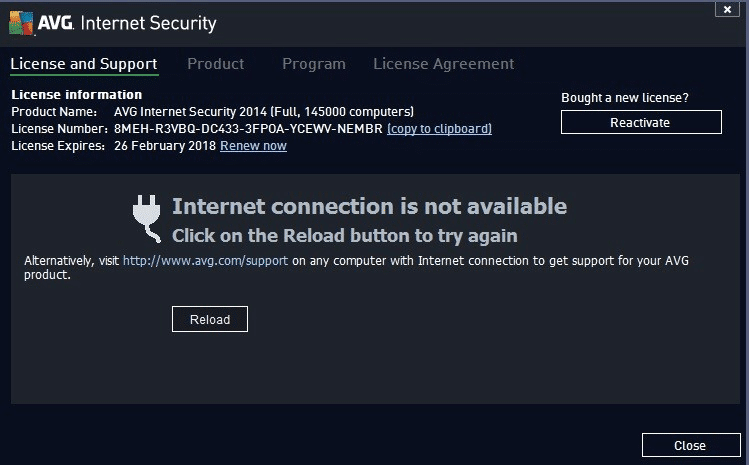Click the copy to clipboard link
The image size is (749, 465).
click(x=439, y=129)
